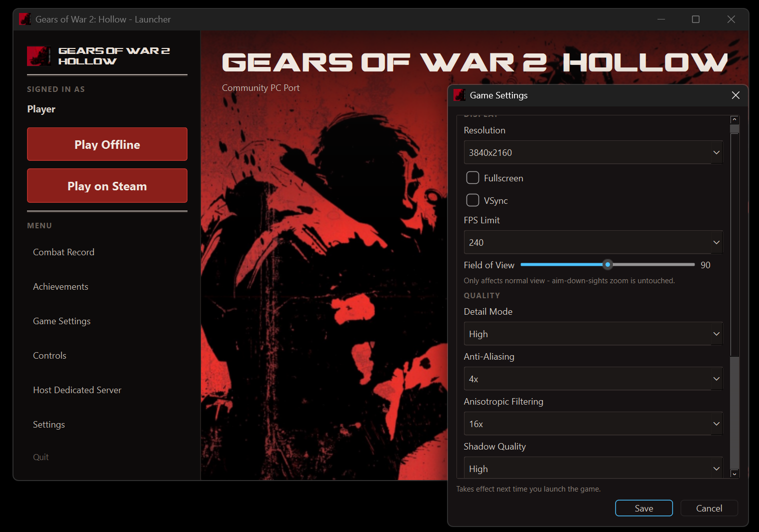Click the settings scrollbar up arrow
The image size is (759, 532).
point(734,120)
